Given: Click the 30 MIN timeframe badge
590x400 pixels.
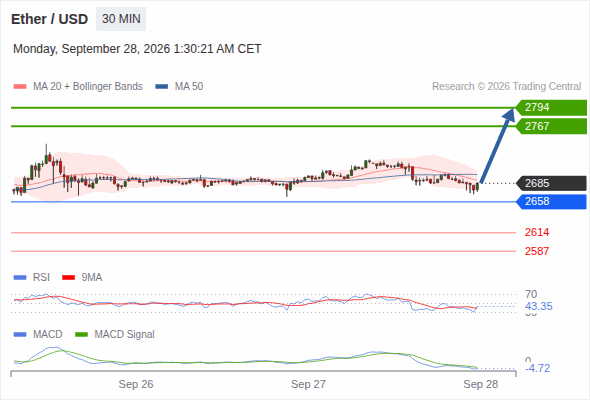Looking at the screenshot, I should click(121, 19).
